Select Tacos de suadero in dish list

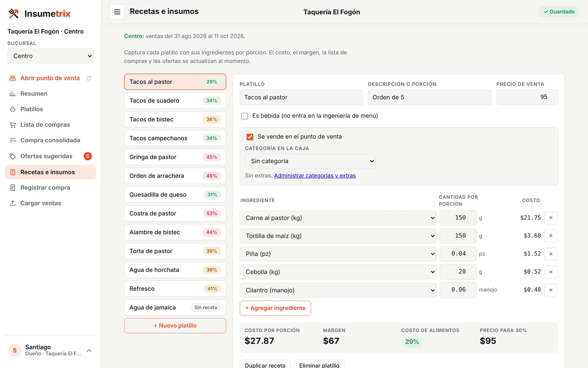pos(175,101)
